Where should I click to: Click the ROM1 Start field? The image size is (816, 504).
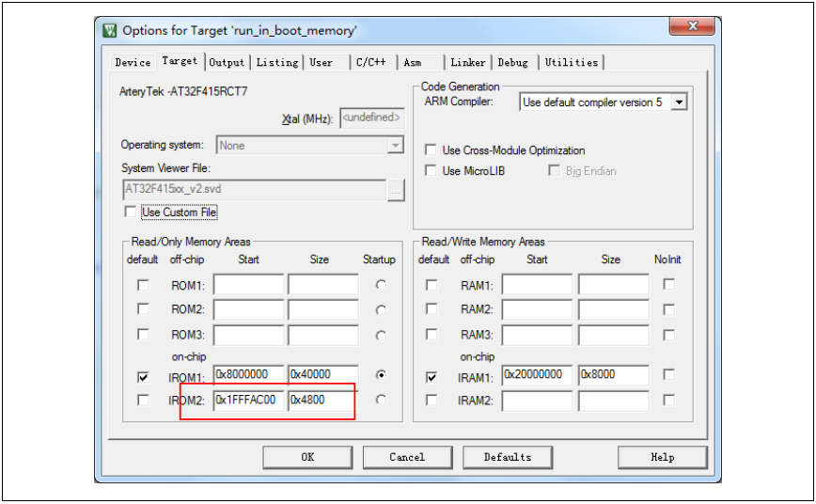248,285
